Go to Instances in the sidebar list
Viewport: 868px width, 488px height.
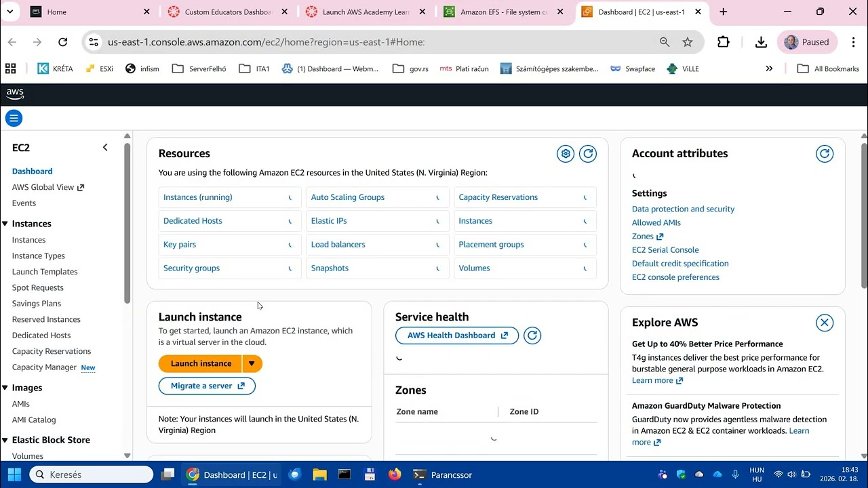click(28, 240)
